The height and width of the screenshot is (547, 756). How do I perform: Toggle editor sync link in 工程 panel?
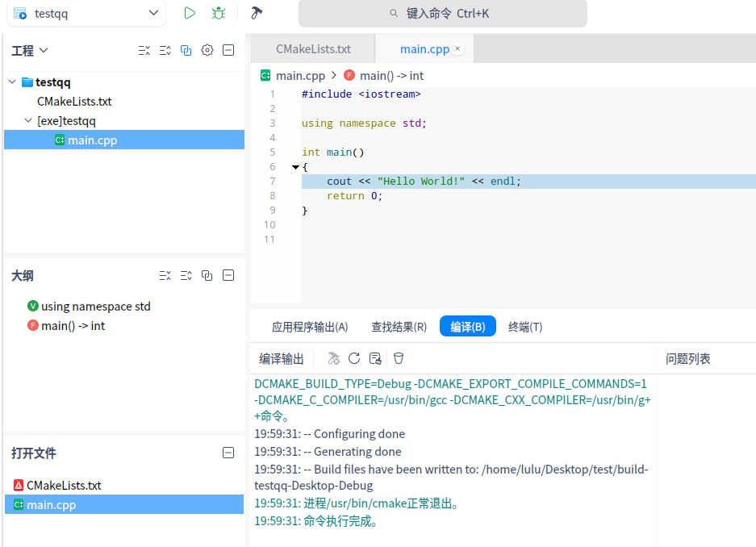tap(186, 50)
